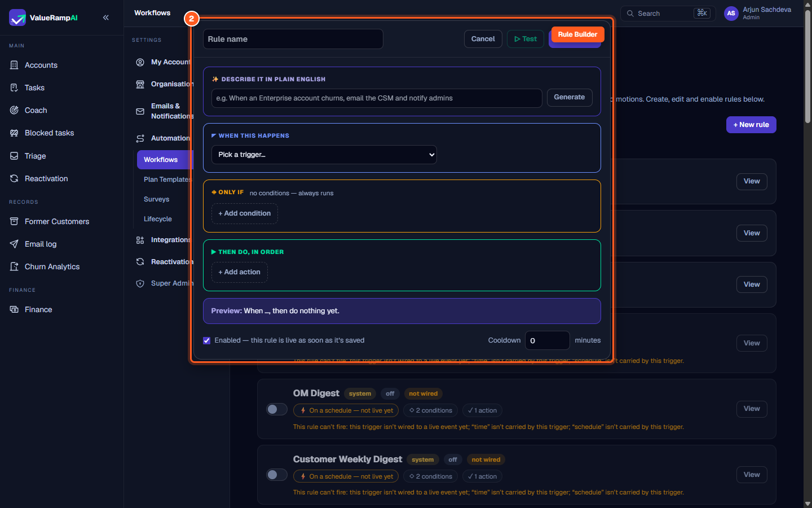Click OM Digest 'On a schedule' trigger chip
Viewport: 812px width, 508px height.
pyautogui.click(x=346, y=410)
